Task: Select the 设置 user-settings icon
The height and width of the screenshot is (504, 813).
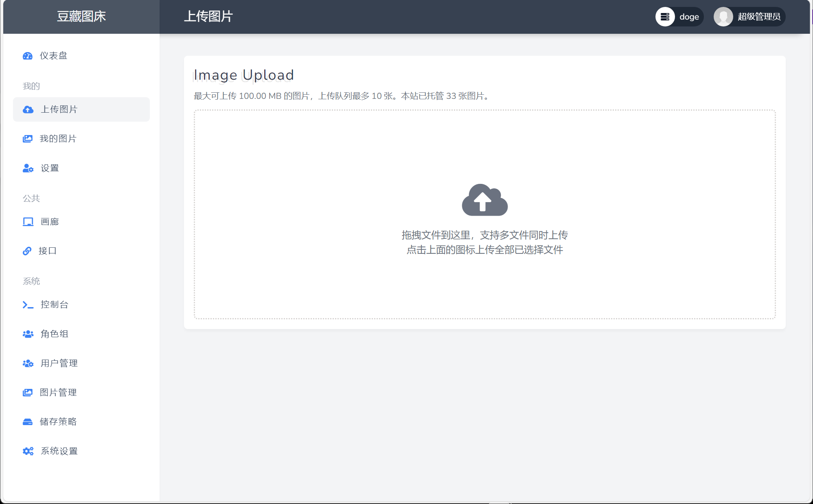Action: pos(27,168)
